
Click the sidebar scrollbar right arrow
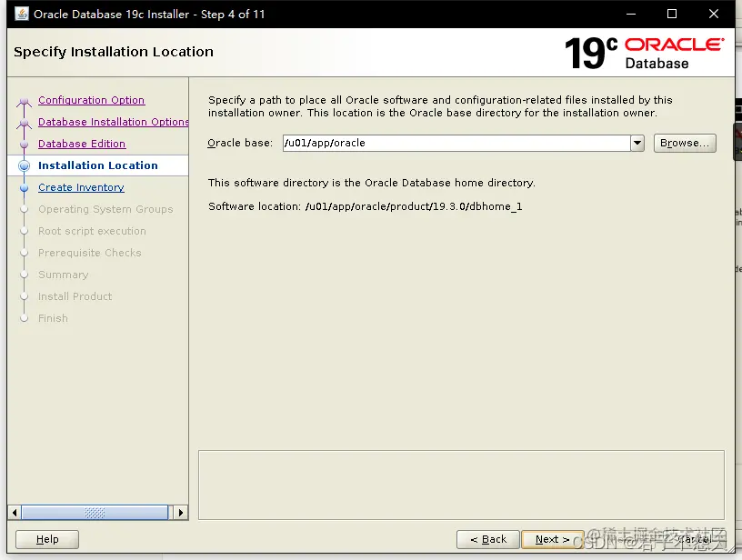tap(181, 513)
